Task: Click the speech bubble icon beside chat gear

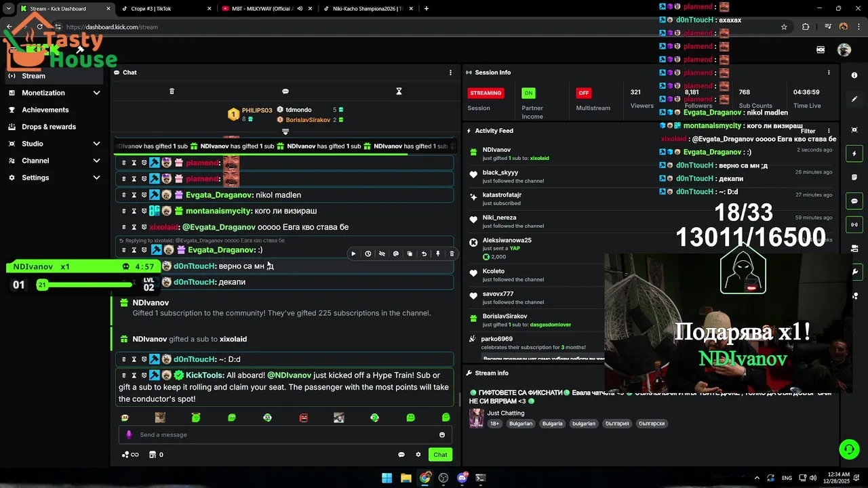Action: click(401, 455)
